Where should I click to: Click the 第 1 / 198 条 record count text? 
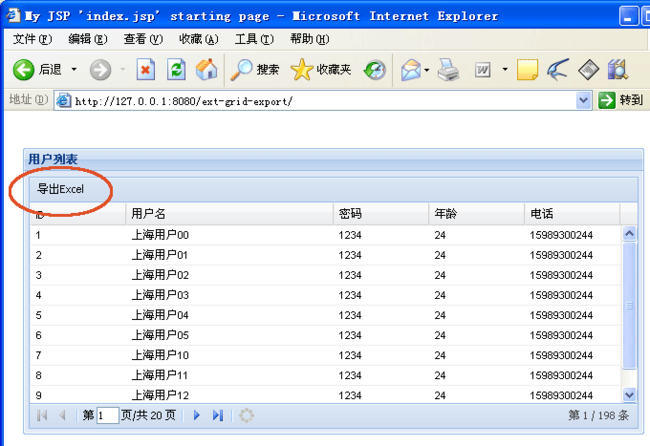pyautogui.click(x=599, y=415)
